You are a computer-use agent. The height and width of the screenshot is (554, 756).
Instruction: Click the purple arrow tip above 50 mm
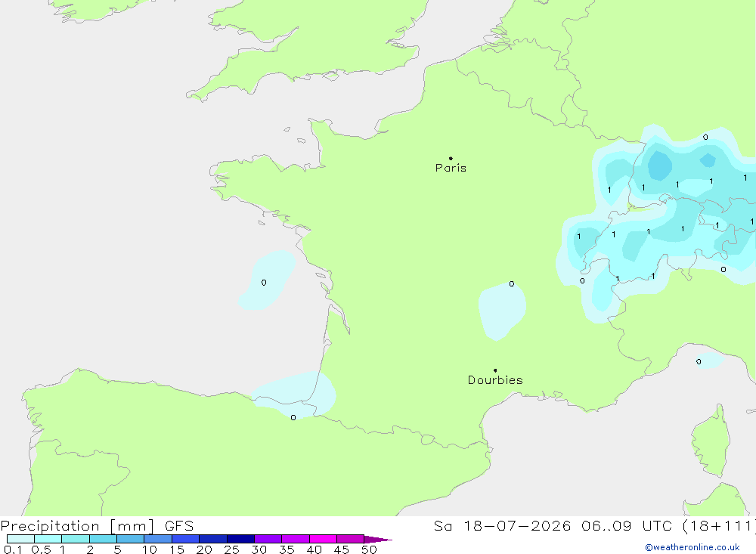pos(378,540)
